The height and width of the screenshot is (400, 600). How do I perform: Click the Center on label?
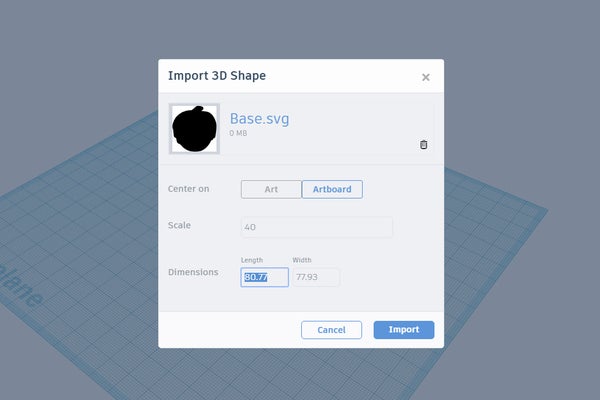click(188, 189)
